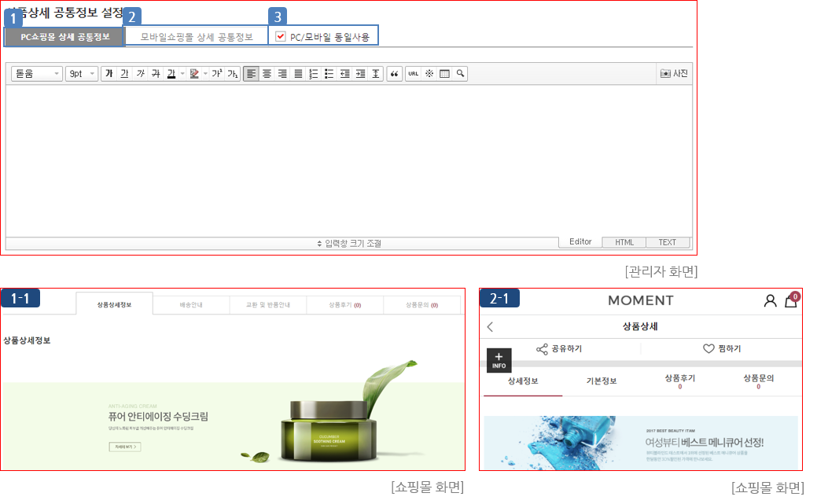Insert a blockquote using the quote icon
The height and width of the screenshot is (504, 817).
(x=395, y=74)
